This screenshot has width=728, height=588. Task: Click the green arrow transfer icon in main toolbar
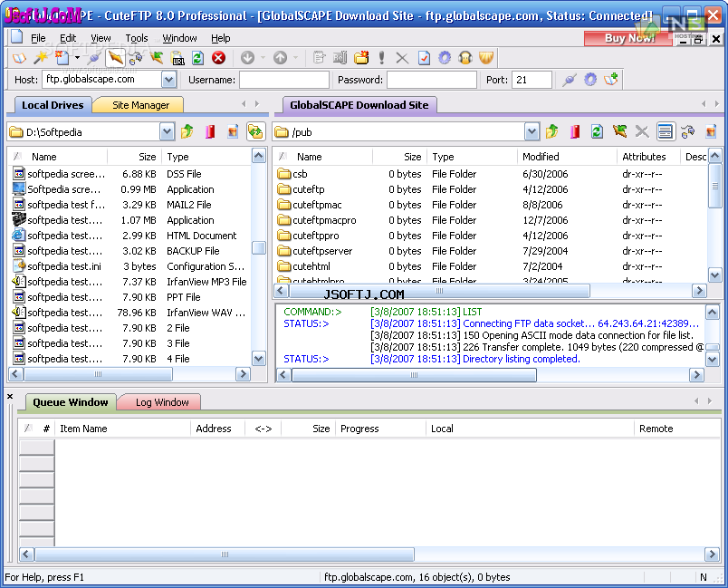point(156,58)
